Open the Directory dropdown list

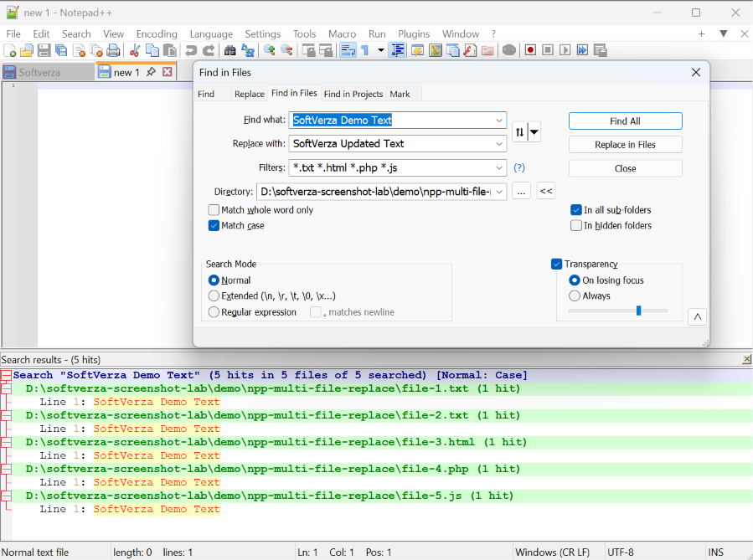coord(499,192)
